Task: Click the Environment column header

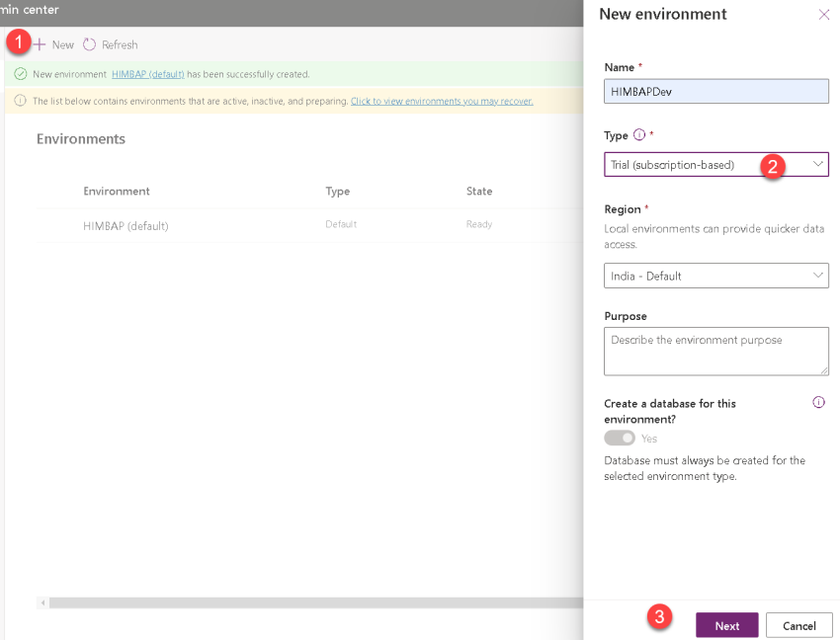Action: [x=115, y=191]
